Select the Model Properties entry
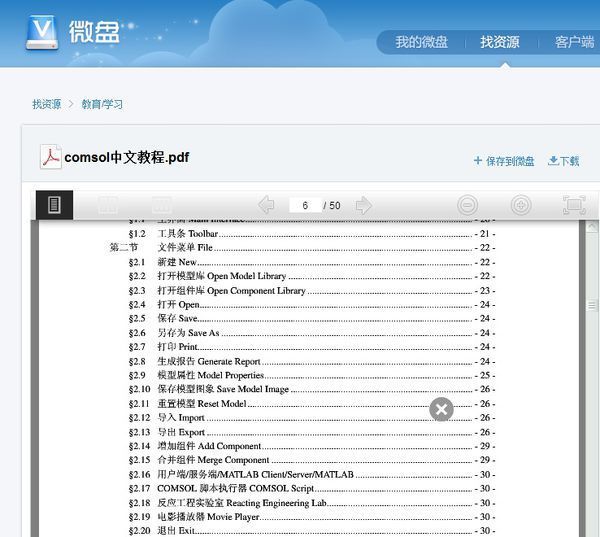The width and height of the screenshot is (600, 537). (x=312, y=375)
